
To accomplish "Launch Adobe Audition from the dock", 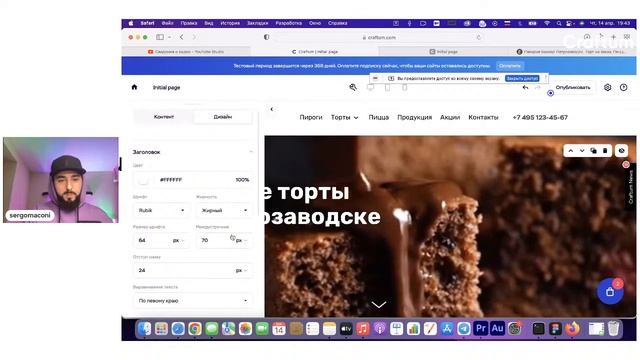I will click(497, 329).
